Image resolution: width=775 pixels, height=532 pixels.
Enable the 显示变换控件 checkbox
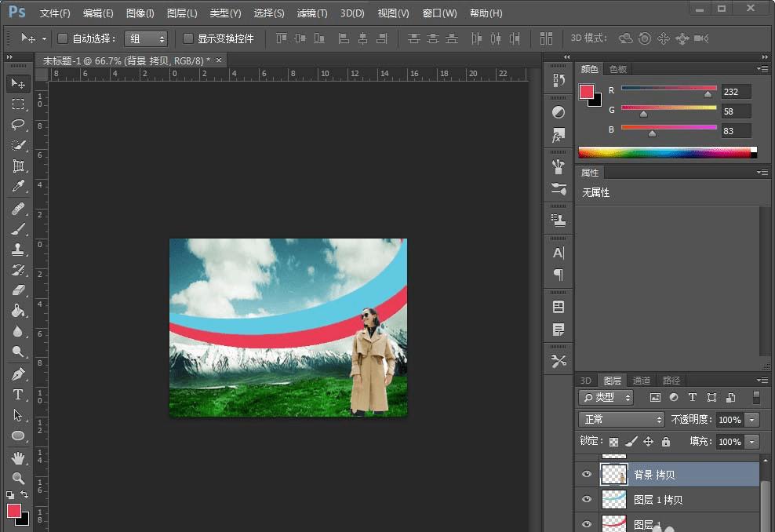click(x=188, y=38)
